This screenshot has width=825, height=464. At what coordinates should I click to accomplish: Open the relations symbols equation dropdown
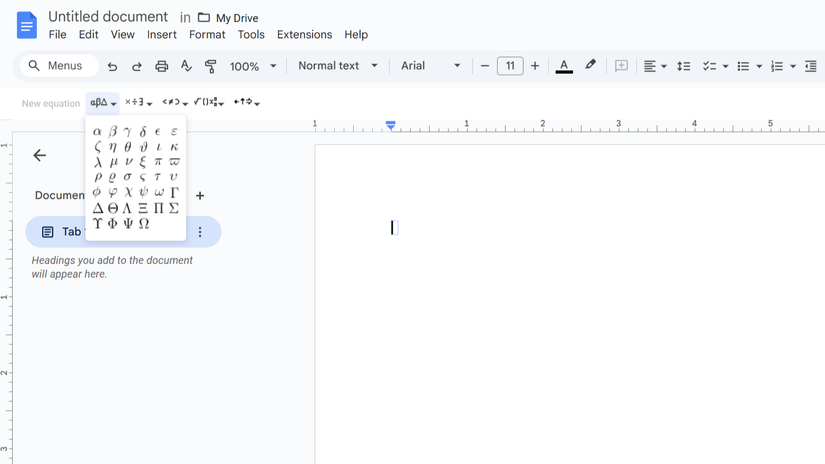(175, 103)
